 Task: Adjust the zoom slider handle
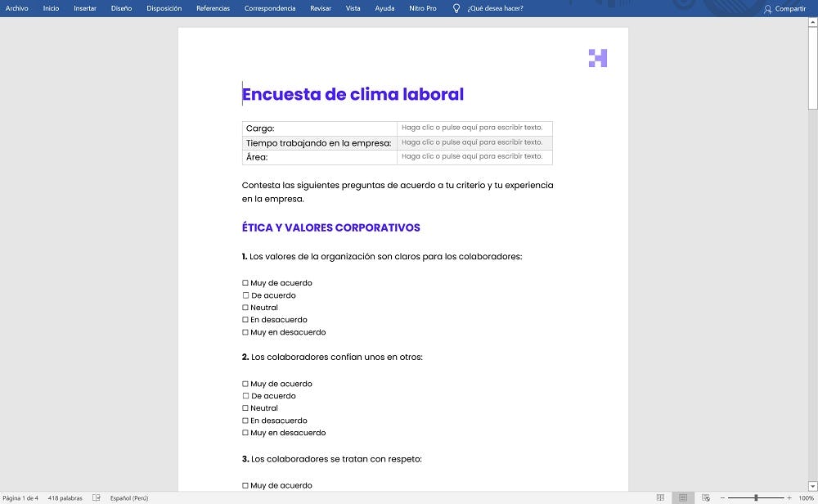(x=756, y=497)
